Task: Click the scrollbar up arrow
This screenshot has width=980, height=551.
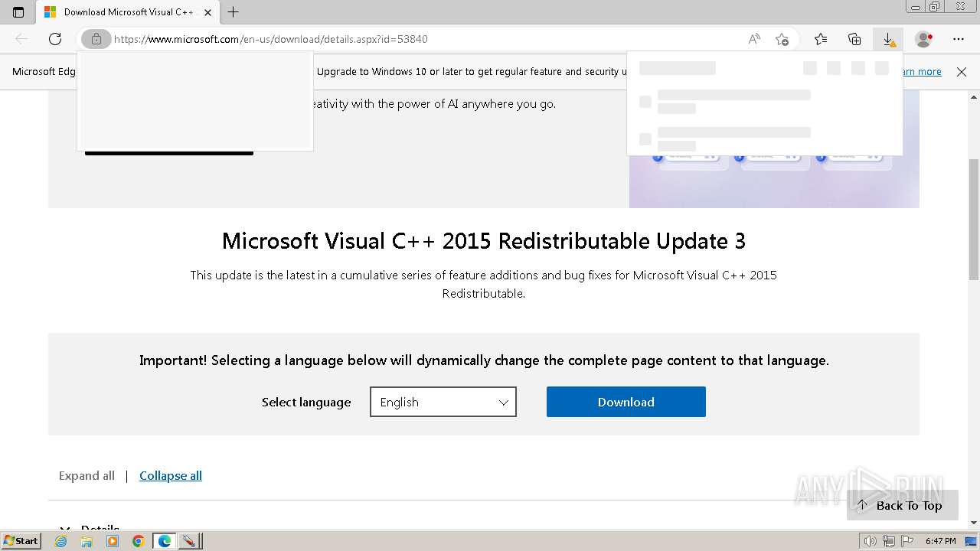Action: click(974, 97)
